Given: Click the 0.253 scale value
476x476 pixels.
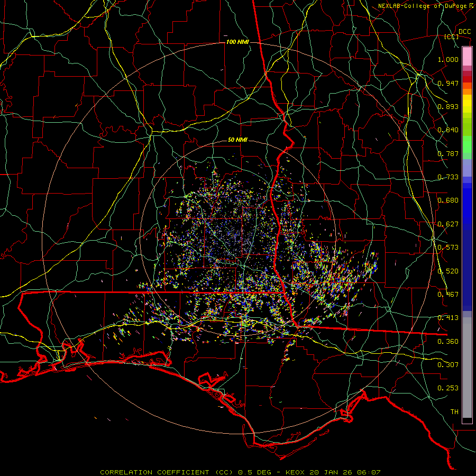Looking at the screenshot, I should click(448, 388).
